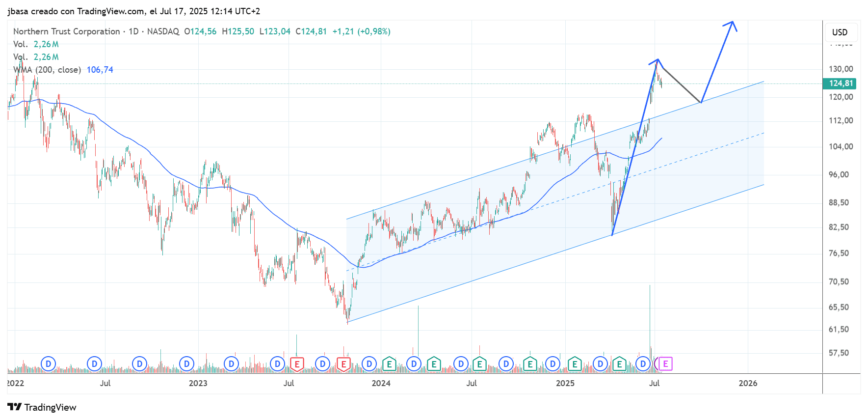868x420 pixels.
Task: Click the 57,50 price axis label
Action: [839, 353]
